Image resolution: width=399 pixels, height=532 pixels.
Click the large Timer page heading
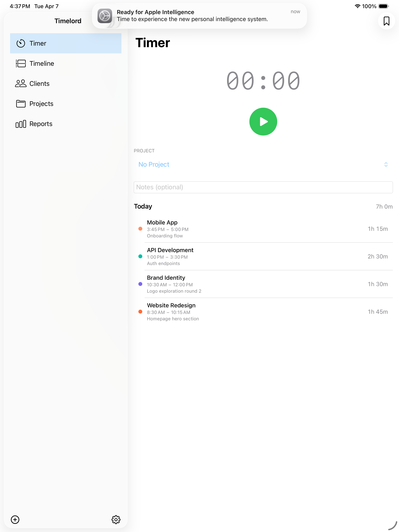(153, 43)
